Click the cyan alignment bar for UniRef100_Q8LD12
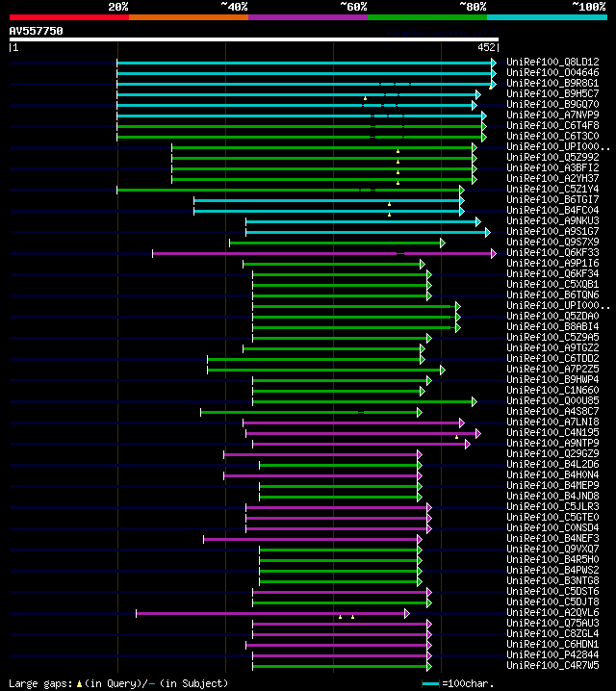Image resolution: width=616 pixels, height=691 pixels. coord(307,63)
